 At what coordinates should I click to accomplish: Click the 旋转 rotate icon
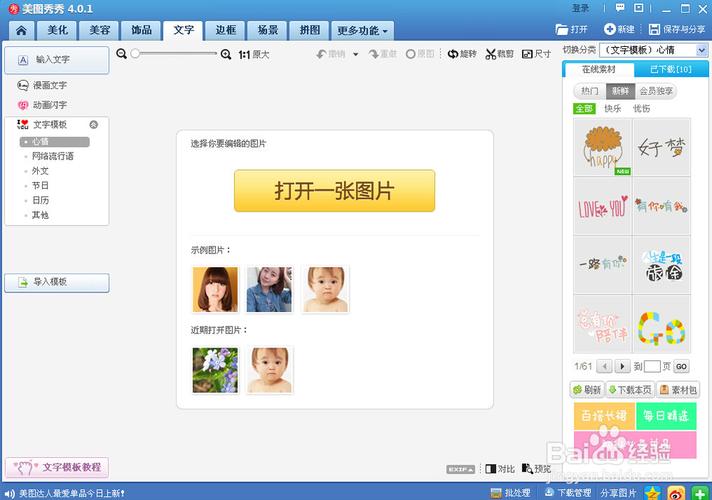(x=453, y=54)
